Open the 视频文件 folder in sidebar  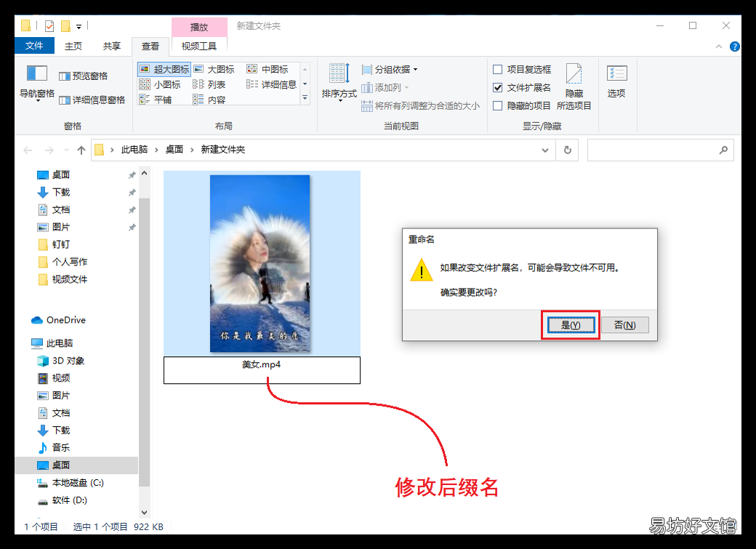pos(70,278)
